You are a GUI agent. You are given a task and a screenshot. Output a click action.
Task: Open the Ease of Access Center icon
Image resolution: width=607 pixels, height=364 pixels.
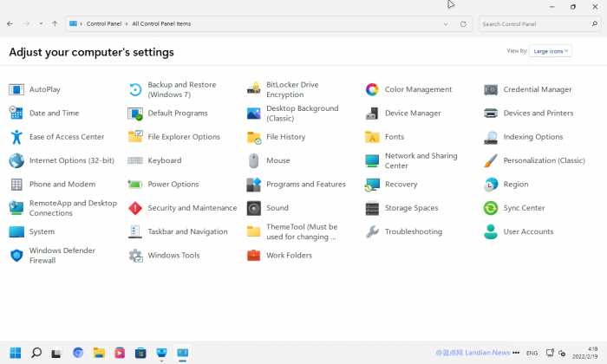pos(16,137)
